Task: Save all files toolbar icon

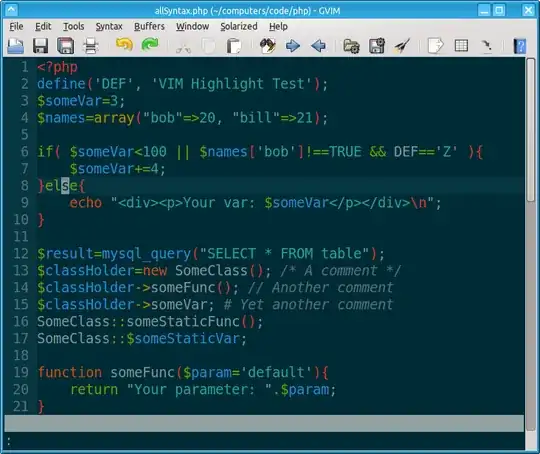Action: click(65, 46)
